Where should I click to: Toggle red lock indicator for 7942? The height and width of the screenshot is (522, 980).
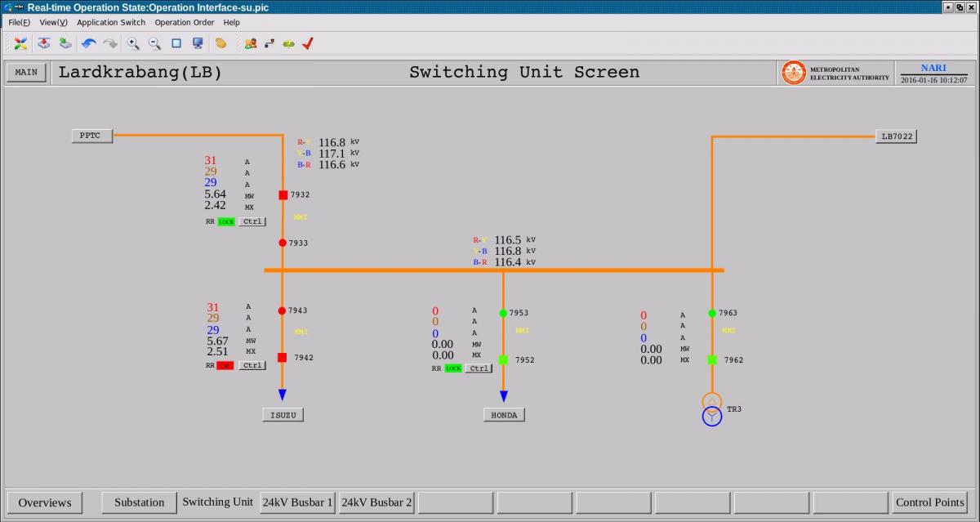[x=225, y=365]
